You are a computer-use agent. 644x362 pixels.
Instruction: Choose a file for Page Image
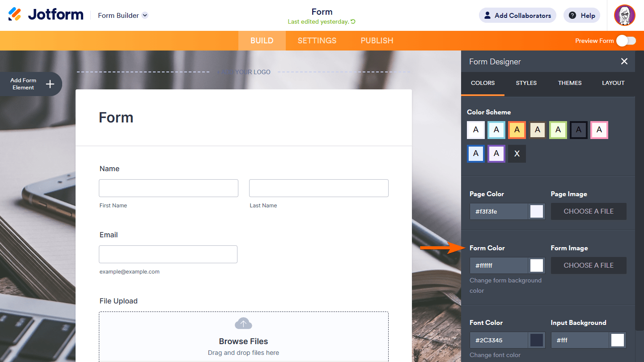pyautogui.click(x=589, y=211)
